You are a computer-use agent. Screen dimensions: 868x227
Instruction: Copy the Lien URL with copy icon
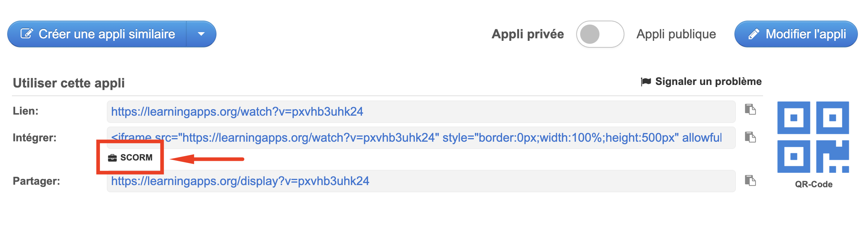tap(750, 109)
